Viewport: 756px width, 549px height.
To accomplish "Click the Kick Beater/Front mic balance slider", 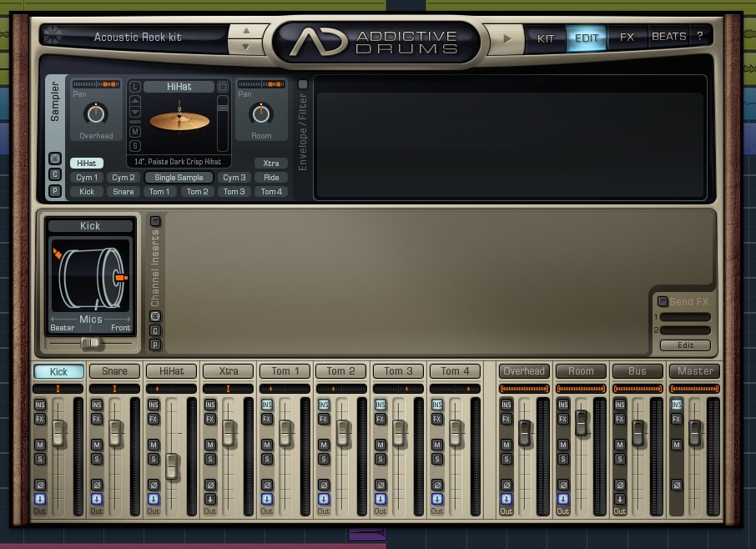I will tap(90, 343).
